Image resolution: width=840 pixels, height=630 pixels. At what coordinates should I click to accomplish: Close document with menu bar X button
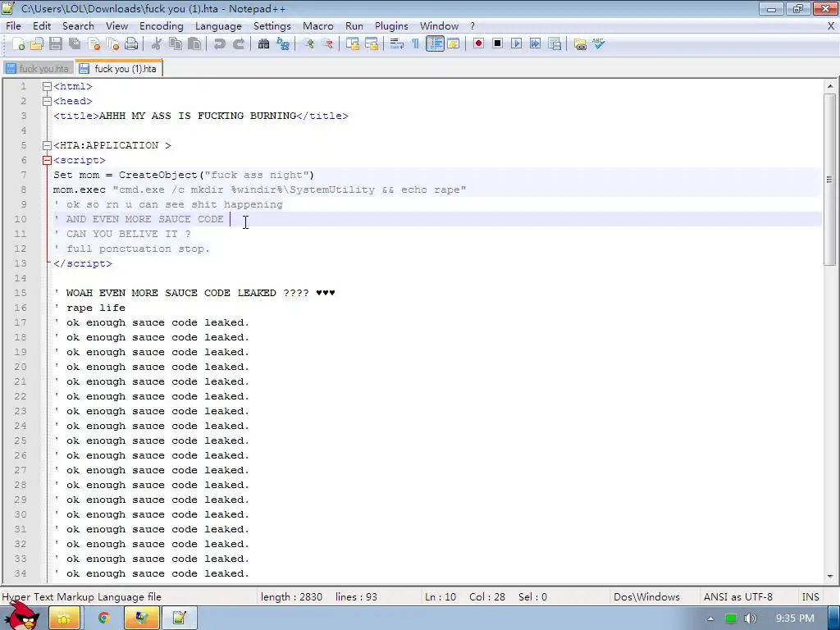pyautogui.click(x=831, y=25)
